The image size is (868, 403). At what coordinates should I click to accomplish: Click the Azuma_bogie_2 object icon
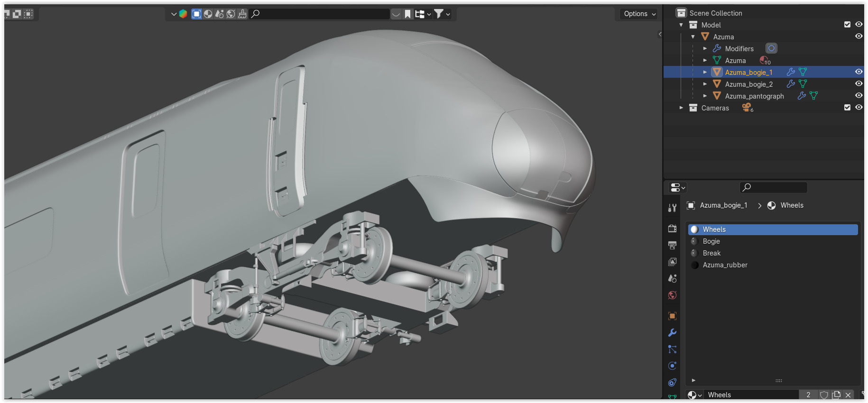[x=717, y=84]
